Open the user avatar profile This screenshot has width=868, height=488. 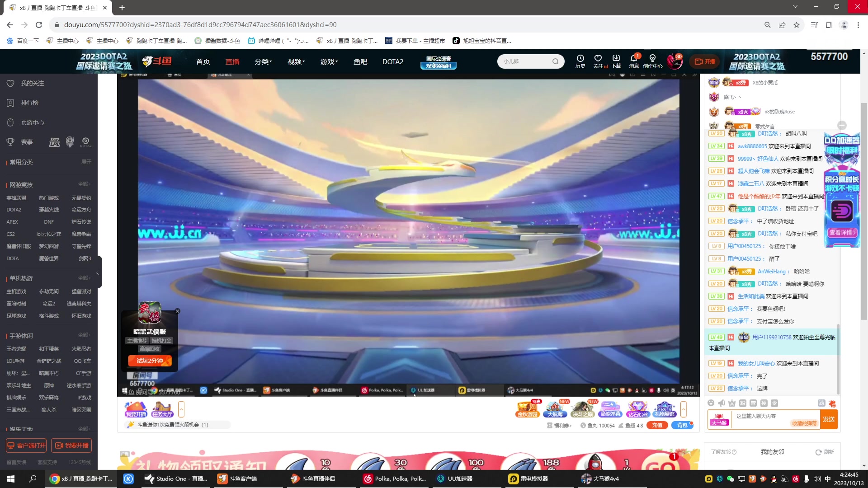[x=675, y=61]
